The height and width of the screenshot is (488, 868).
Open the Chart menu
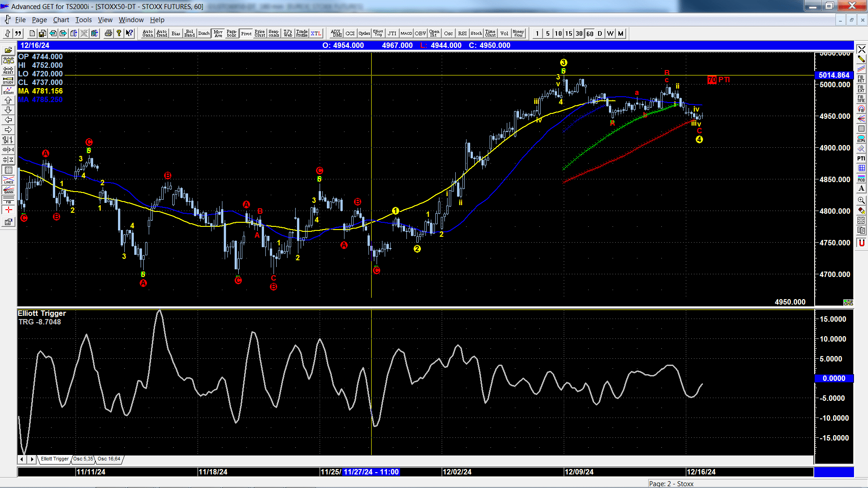(61, 20)
